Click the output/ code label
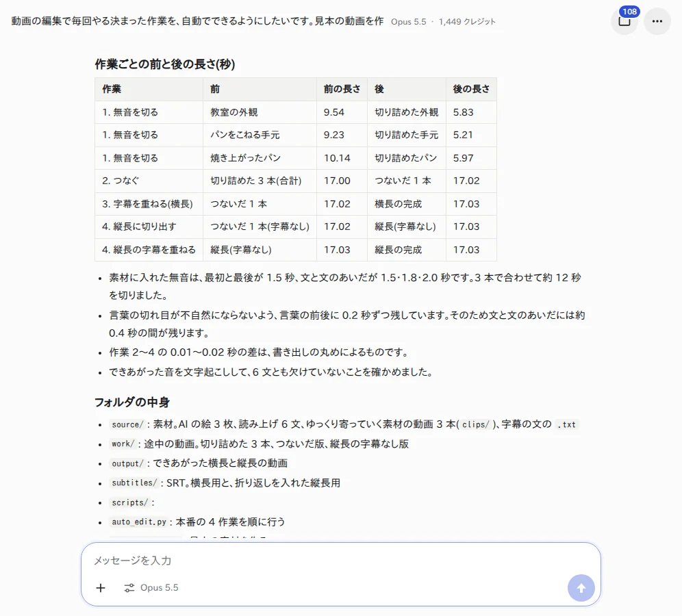 click(x=127, y=463)
